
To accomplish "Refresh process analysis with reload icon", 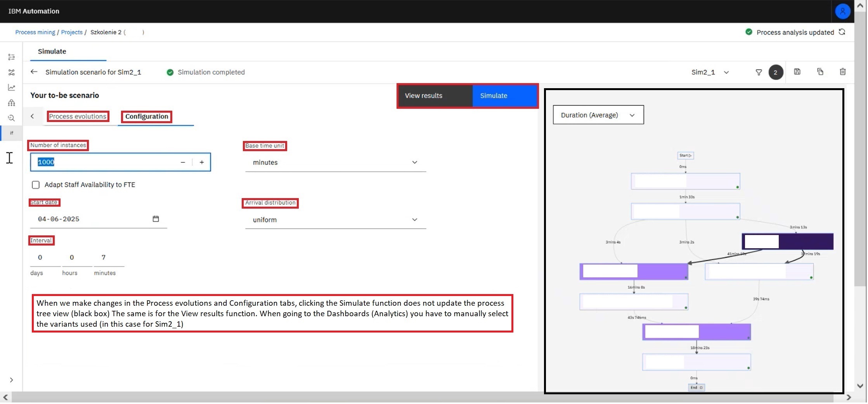I will coord(842,32).
